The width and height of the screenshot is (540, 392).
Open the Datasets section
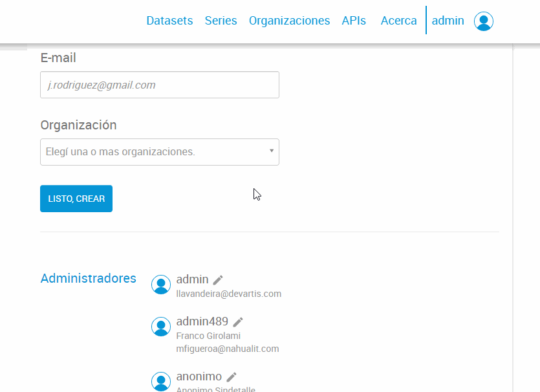(x=169, y=21)
